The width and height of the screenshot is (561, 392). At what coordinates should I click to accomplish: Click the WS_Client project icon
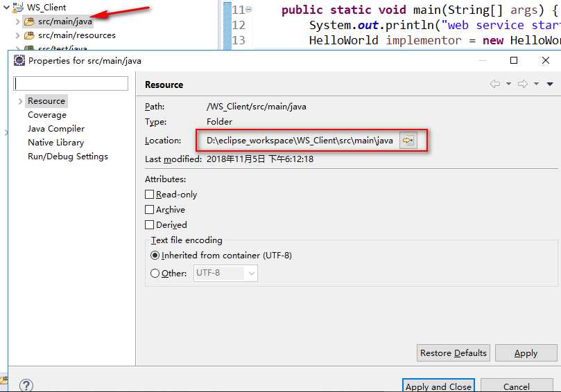pos(18,7)
